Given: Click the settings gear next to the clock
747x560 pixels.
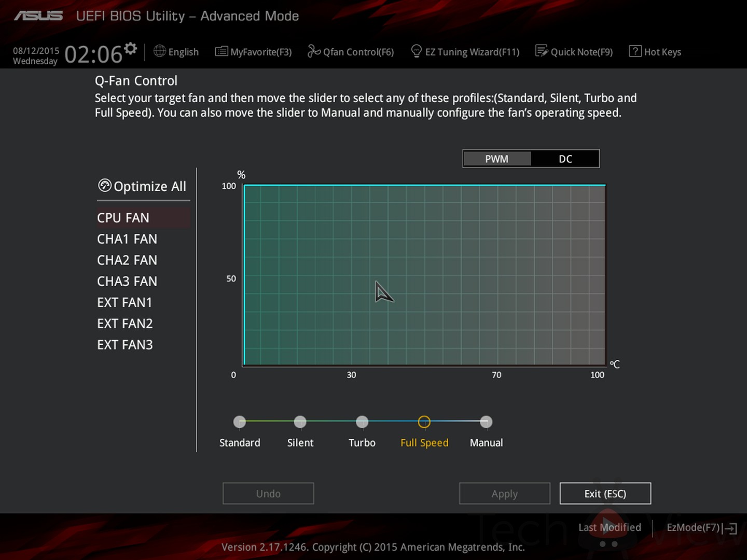Looking at the screenshot, I should [x=131, y=49].
